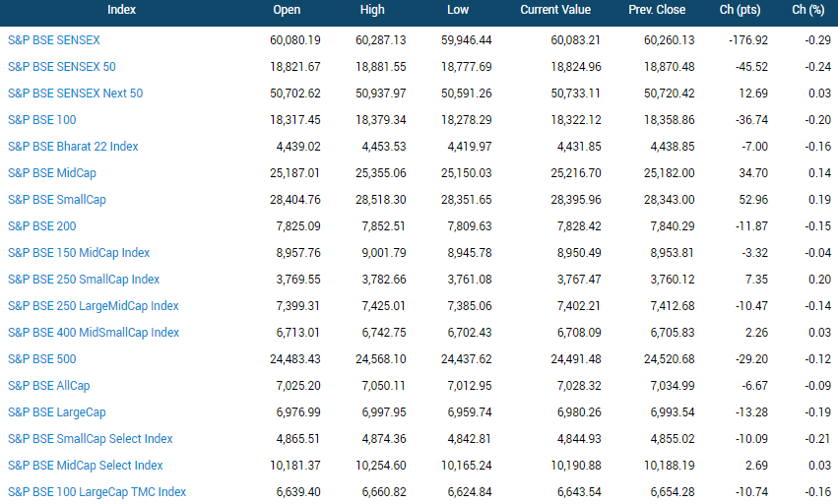Select SENSEX 50 current value 18,824.96

[576, 67]
